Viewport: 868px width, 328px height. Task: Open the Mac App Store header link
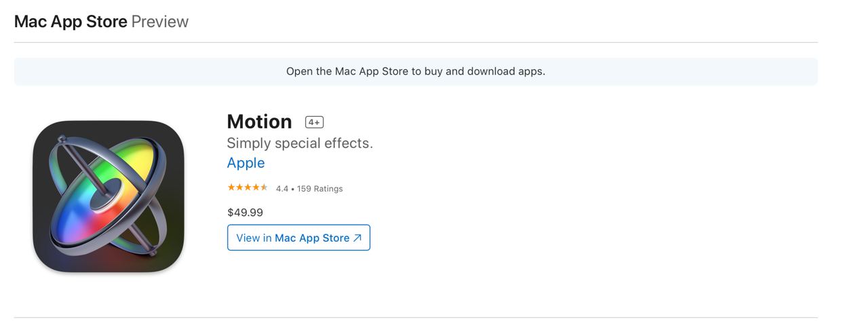71,21
